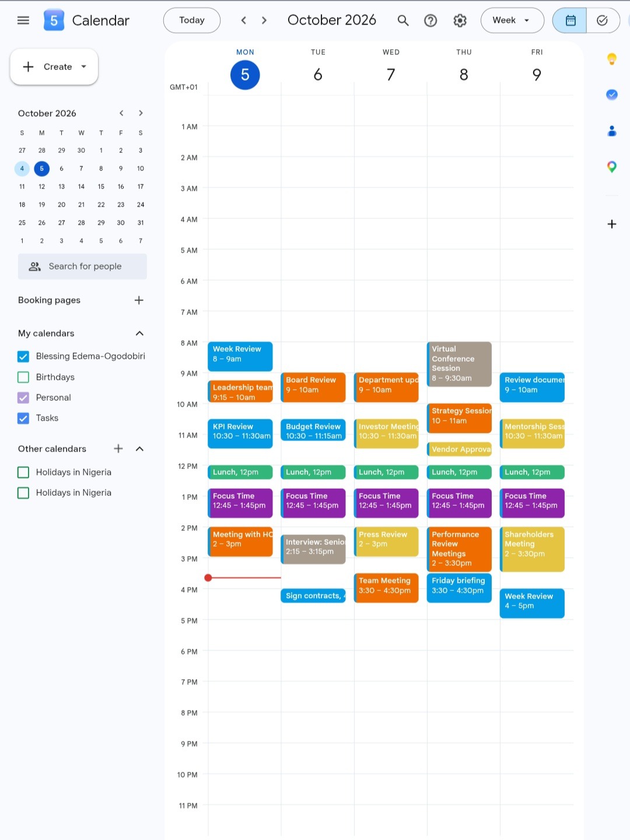Go to previous week arrow in header
Image resolution: width=630 pixels, height=840 pixels.
point(244,20)
